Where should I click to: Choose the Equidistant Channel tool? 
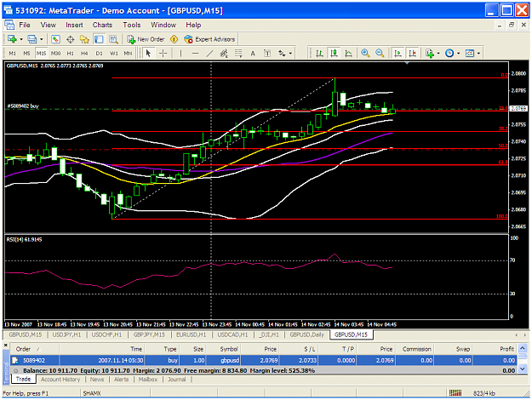coord(224,54)
